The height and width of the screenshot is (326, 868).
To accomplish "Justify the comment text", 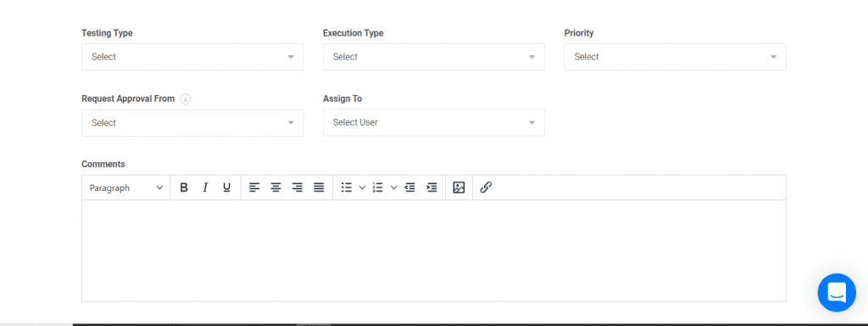I will (319, 188).
